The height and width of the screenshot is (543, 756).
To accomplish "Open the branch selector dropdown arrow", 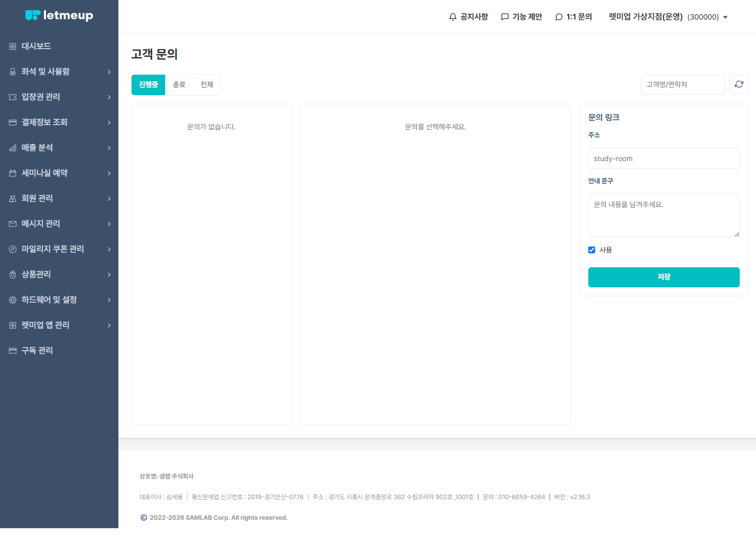I will (x=725, y=17).
